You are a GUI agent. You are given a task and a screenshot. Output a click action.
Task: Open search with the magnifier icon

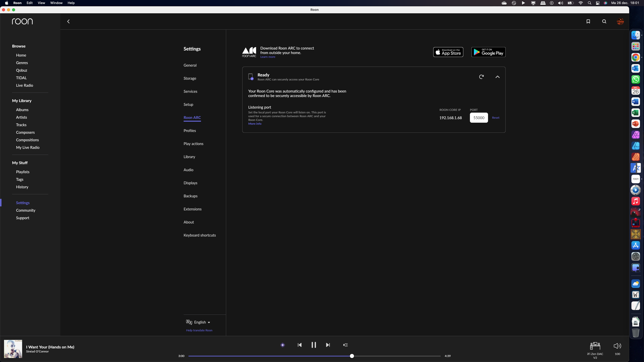pos(604,21)
